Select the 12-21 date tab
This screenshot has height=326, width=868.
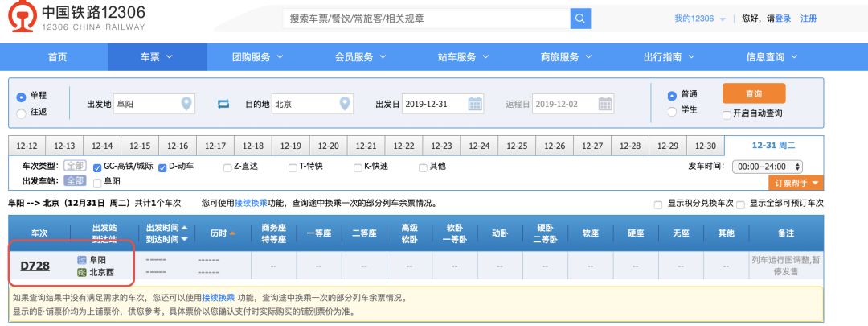click(x=366, y=146)
